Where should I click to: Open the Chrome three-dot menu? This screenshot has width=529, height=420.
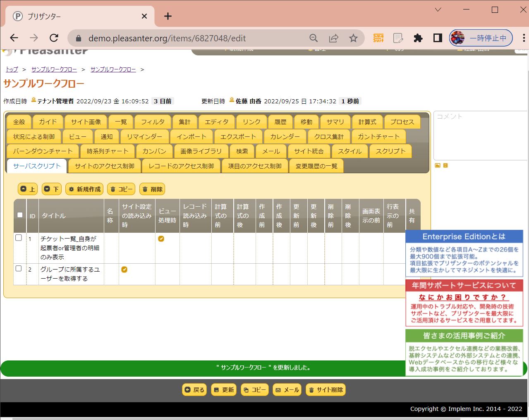(524, 38)
